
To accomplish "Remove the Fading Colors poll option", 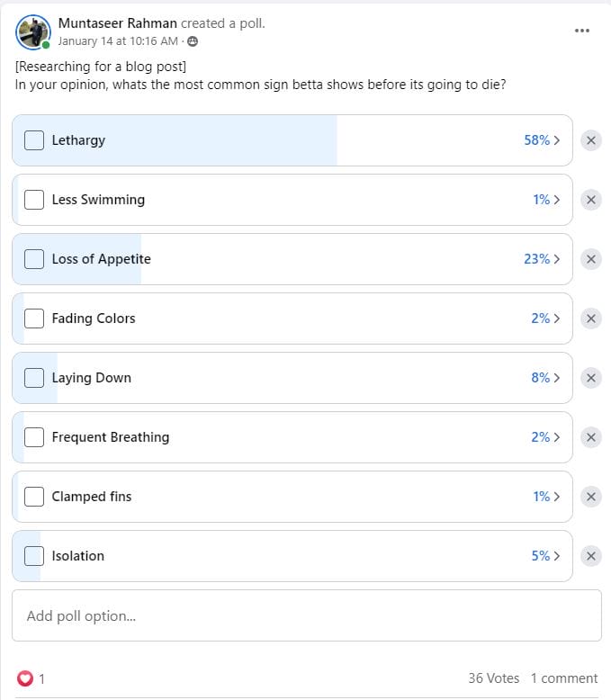I will point(590,319).
